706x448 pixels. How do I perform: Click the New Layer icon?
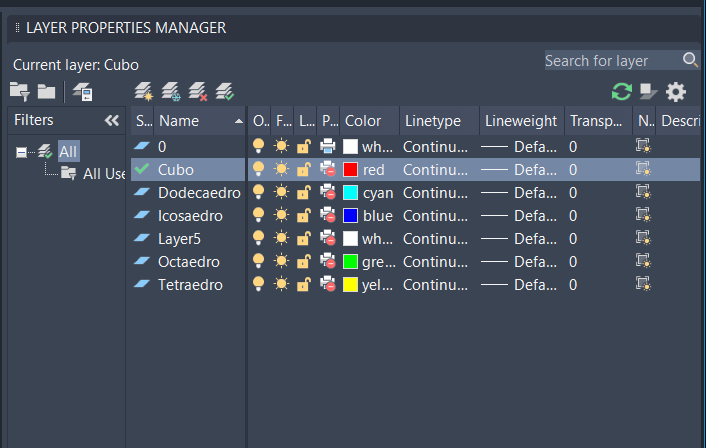point(144,92)
